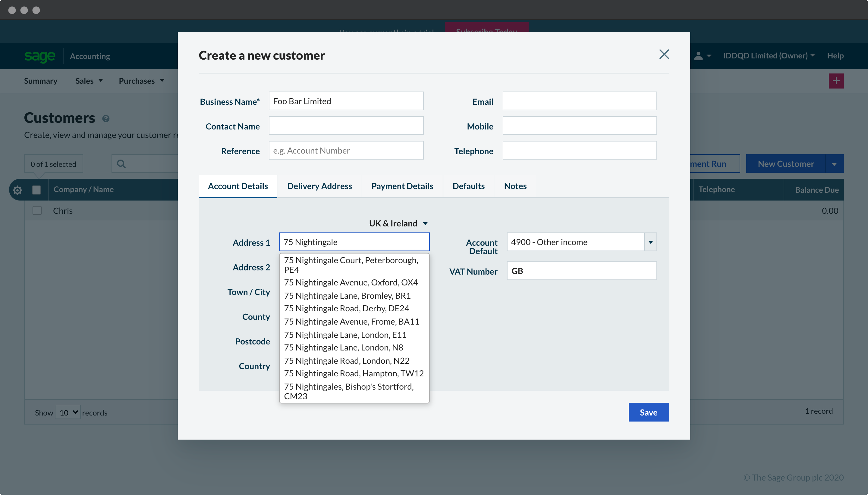Click the question mark icon next to Customers heading
Image resolution: width=868 pixels, height=495 pixels.
point(105,119)
